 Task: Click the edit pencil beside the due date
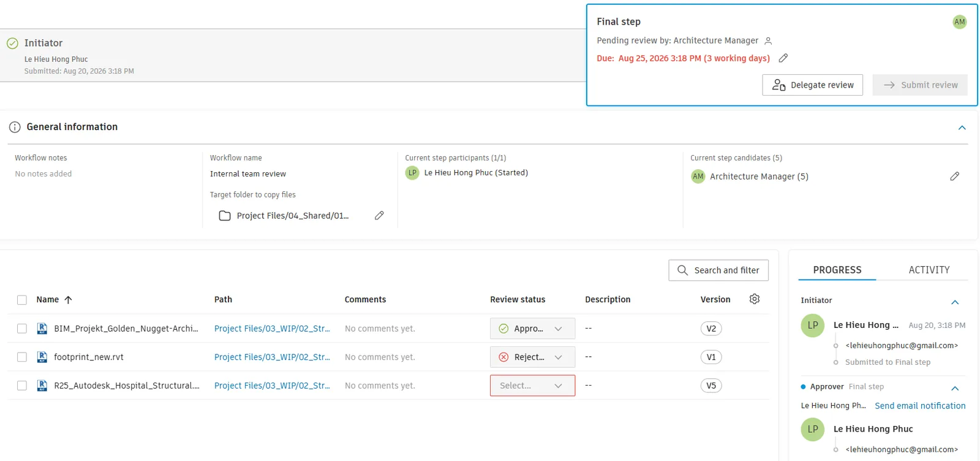click(x=783, y=58)
